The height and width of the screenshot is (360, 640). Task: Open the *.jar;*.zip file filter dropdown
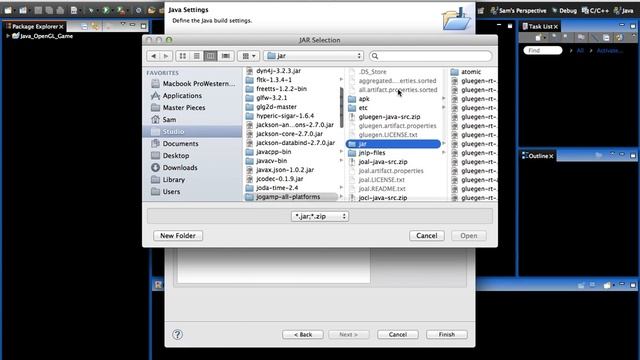pyautogui.click(x=320, y=216)
